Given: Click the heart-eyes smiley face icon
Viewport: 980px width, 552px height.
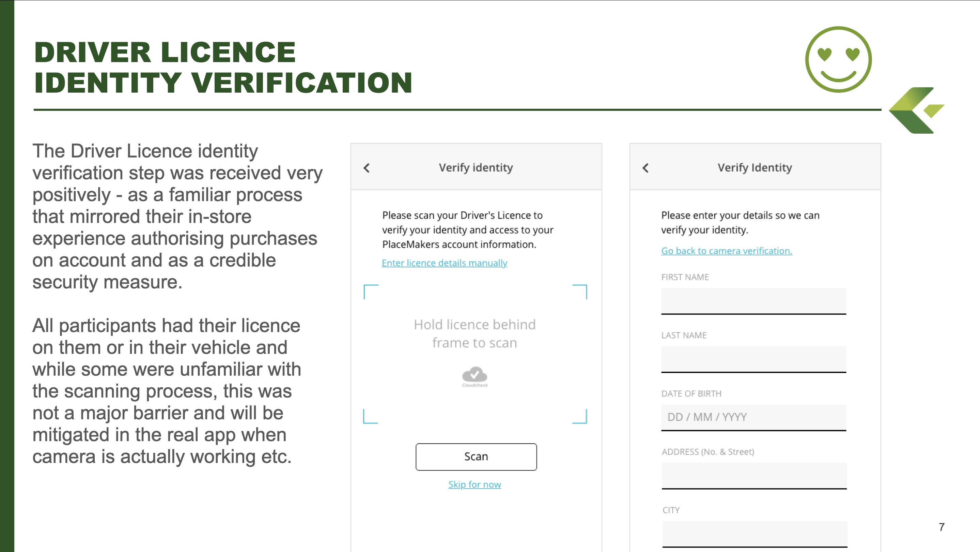Looking at the screenshot, I should point(839,59).
